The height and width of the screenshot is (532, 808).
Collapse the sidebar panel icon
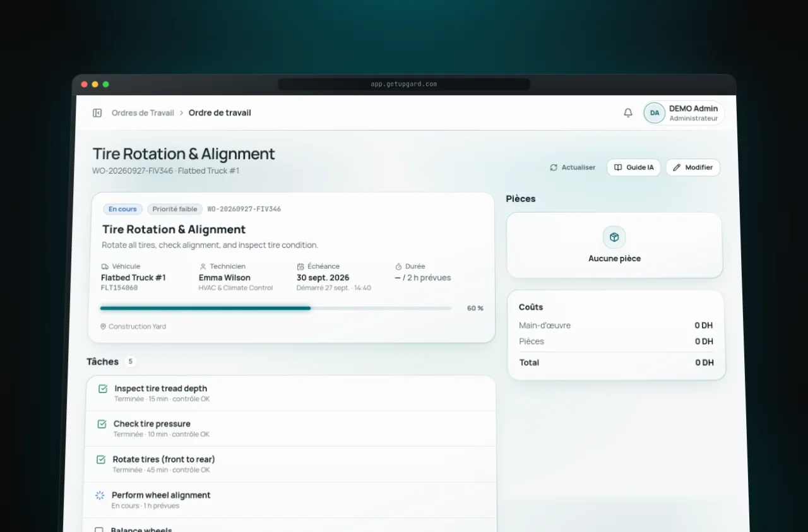pos(97,113)
